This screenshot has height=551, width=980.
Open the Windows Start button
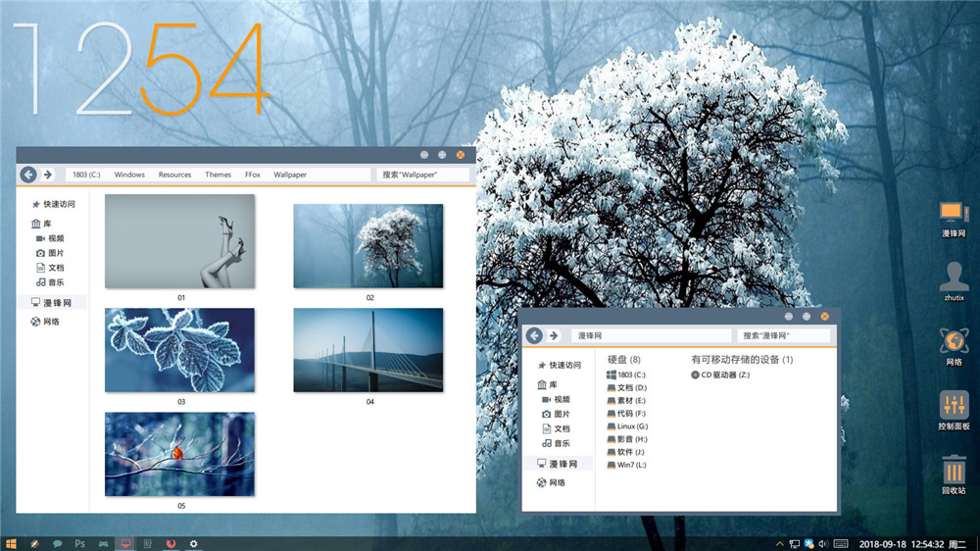11,543
